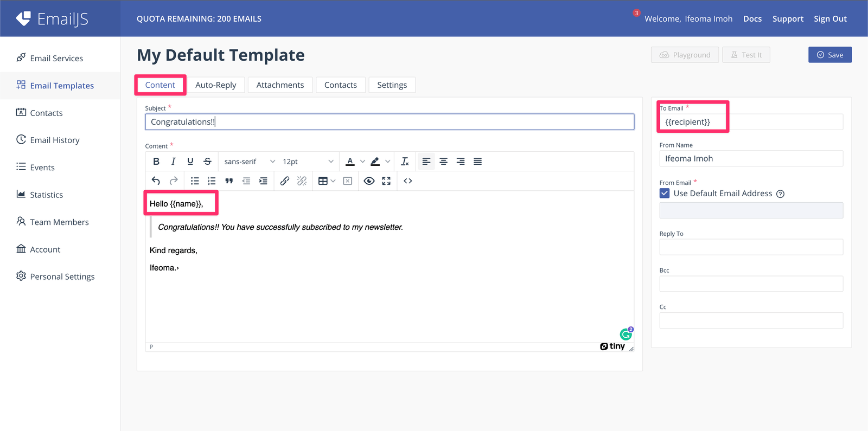Screen dimensions: 868x431
Task: Open Statistics in sidebar
Action: 60,195
